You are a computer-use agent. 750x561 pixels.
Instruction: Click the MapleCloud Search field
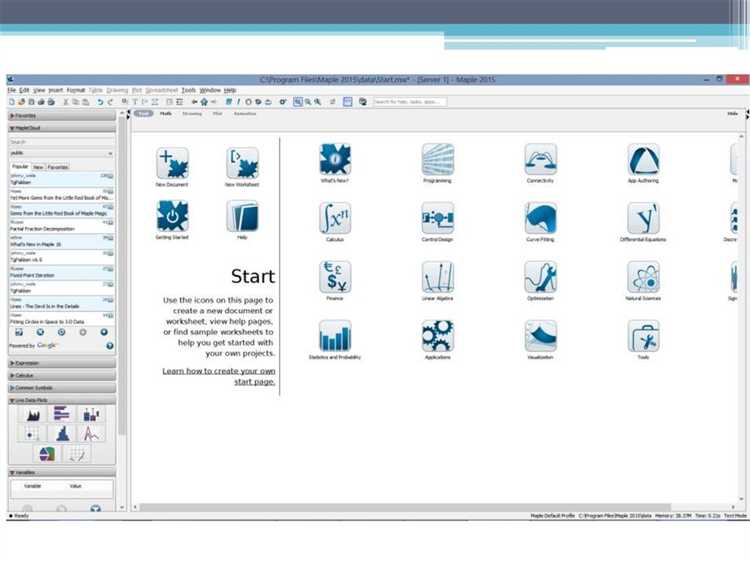62,142
